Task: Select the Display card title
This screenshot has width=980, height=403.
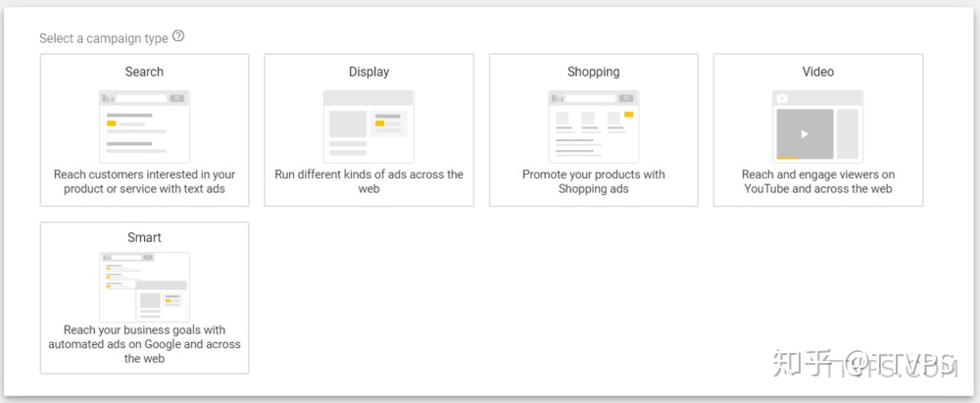Action: [x=368, y=72]
